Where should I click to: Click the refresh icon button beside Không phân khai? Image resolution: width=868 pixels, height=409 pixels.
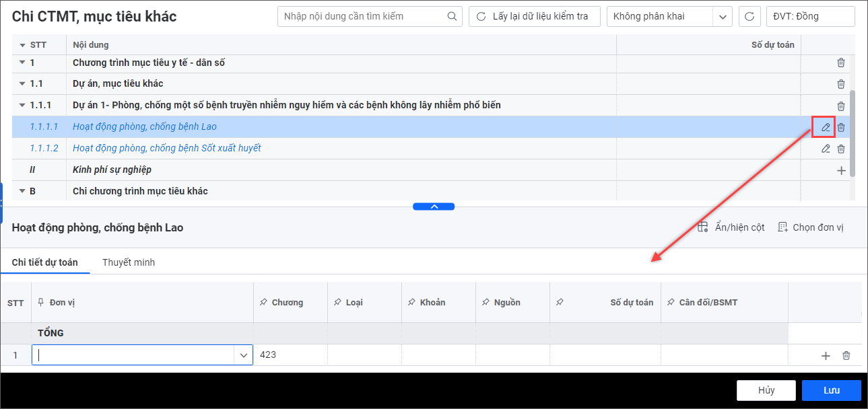click(749, 17)
